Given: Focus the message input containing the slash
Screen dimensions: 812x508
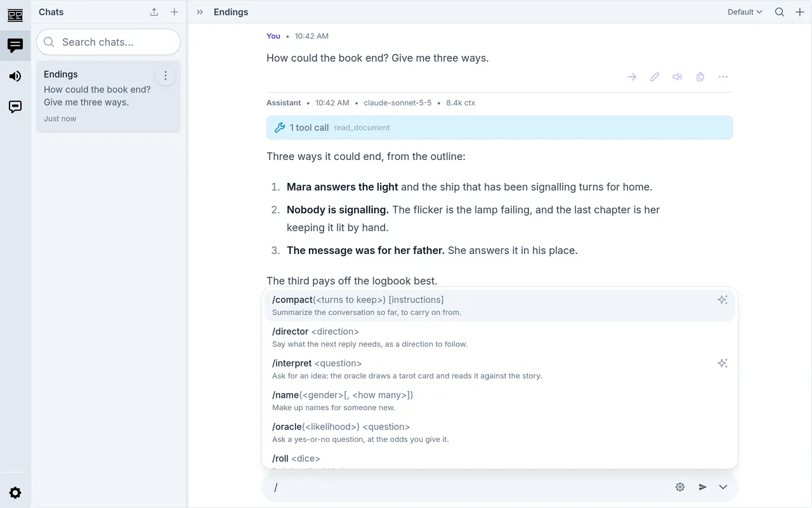Looking at the screenshot, I should pos(469,487).
